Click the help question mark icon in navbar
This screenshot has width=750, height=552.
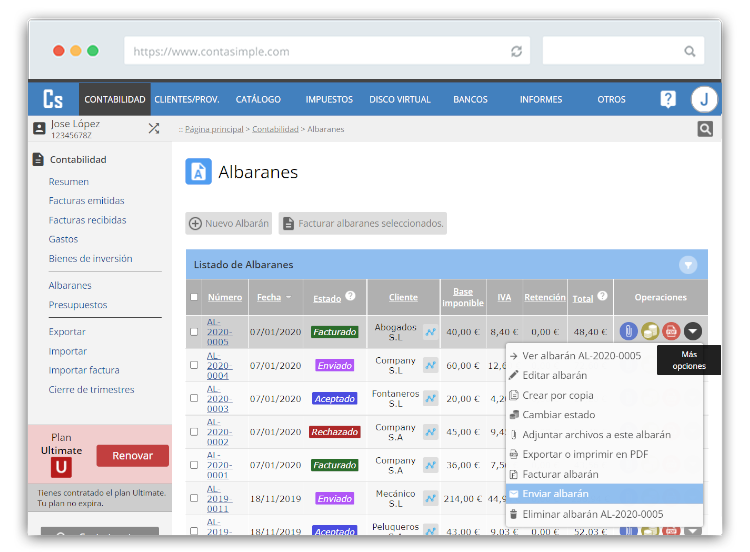pyautogui.click(x=668, y=99)
